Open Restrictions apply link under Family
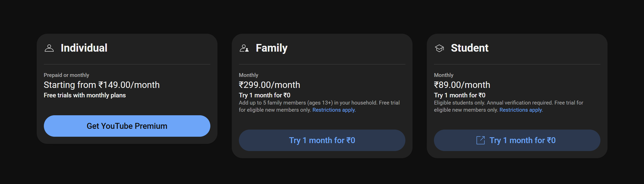 coord(334,110)
